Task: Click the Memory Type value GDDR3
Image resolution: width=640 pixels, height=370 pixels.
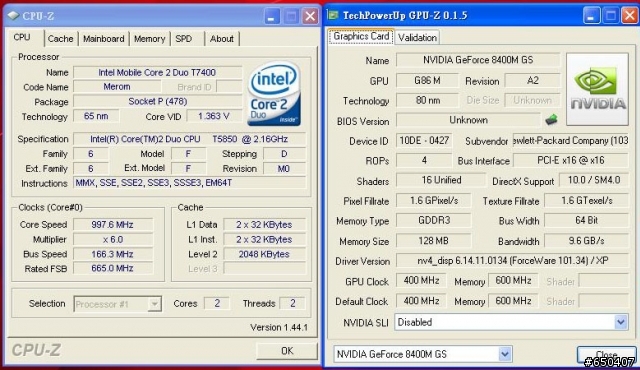Action: (433, 220)
